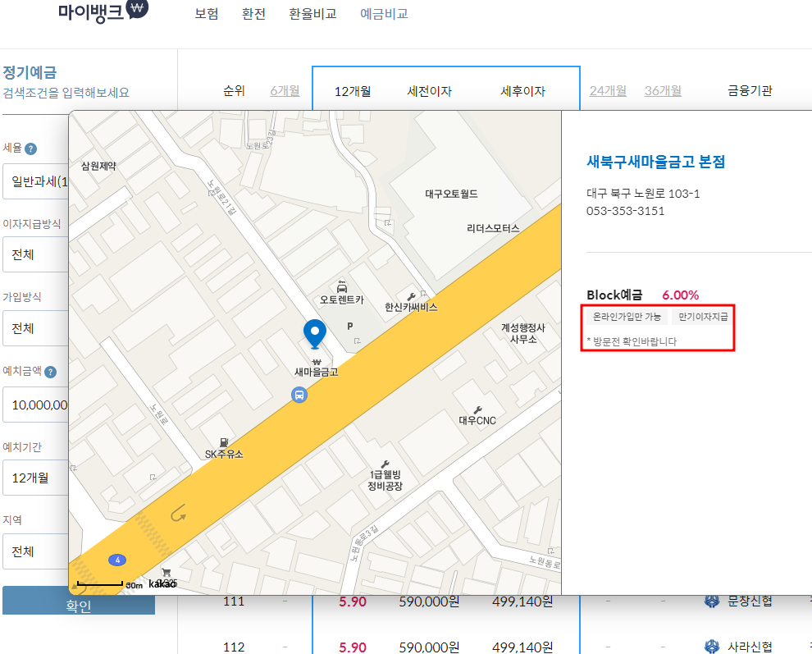Click the address 대구 북구 노원로 103-1

point(643,194)
